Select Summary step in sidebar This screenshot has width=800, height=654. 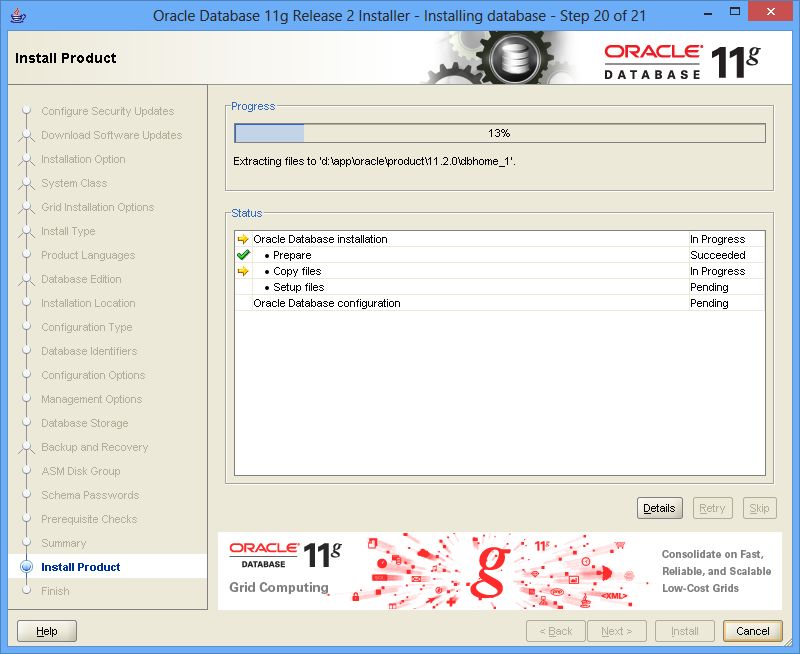pyautogui.click(x=64, y=543)
